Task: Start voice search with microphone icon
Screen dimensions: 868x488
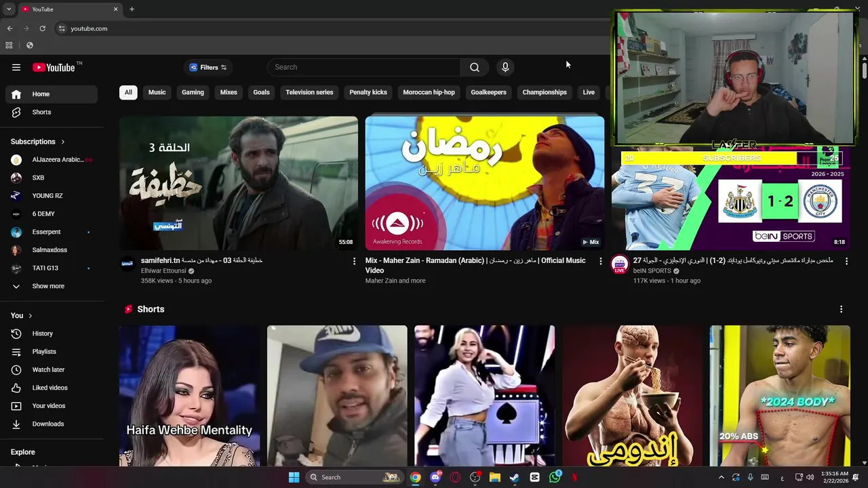Action: click(x=505, y=67)
